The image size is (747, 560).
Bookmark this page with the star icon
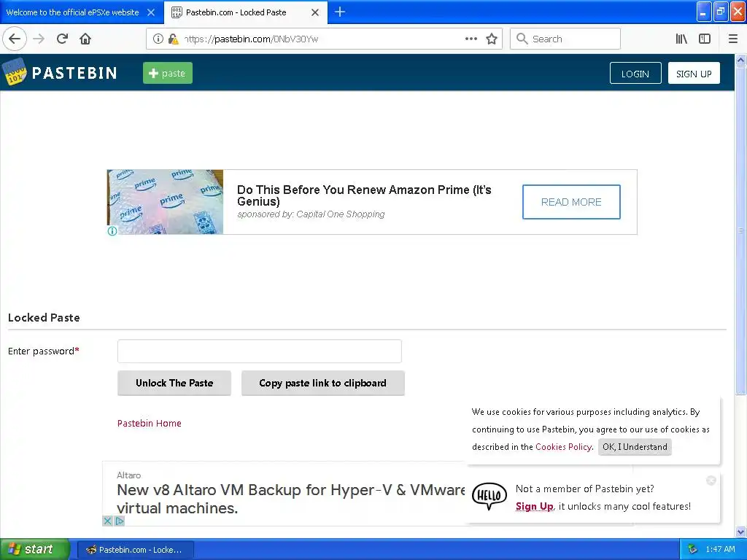492,39
